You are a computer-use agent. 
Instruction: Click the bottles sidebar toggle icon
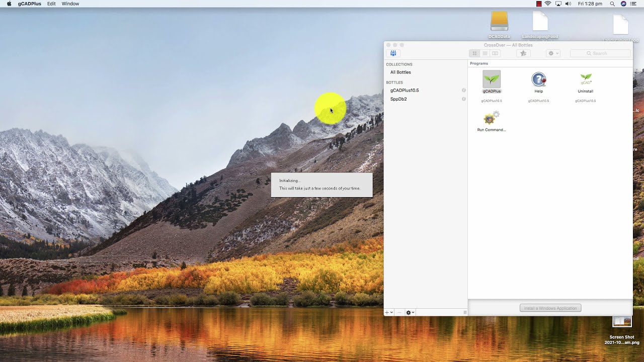[x=393, y=53]
